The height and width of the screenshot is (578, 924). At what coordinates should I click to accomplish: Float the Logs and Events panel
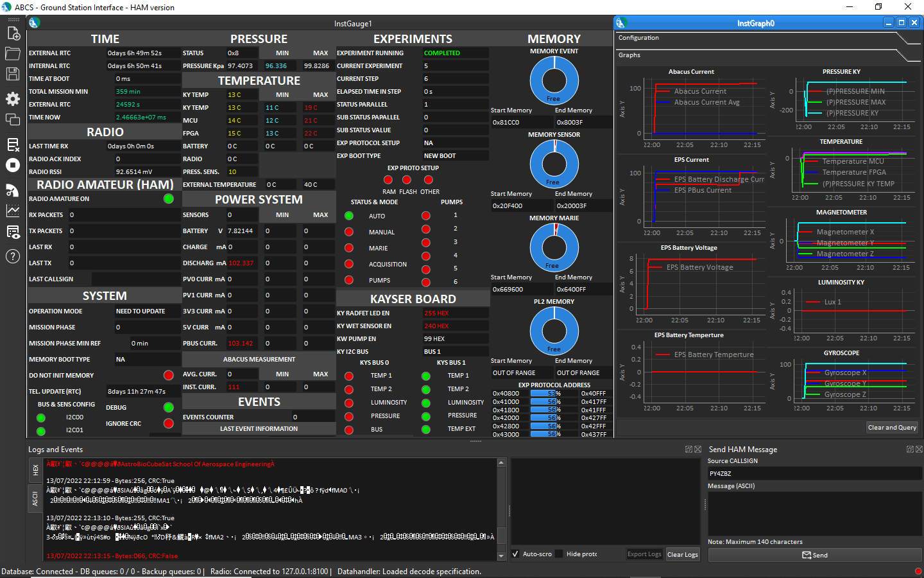689,450
